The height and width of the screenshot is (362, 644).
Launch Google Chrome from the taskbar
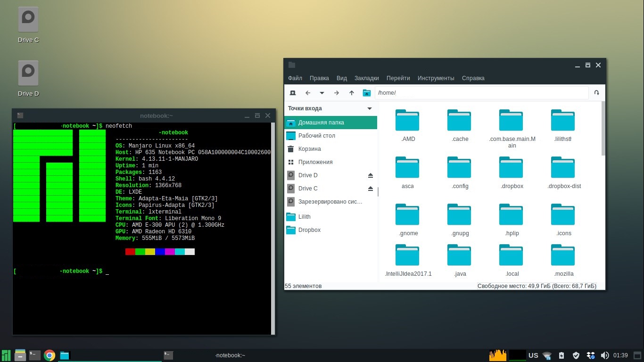[x=50, y=355]
